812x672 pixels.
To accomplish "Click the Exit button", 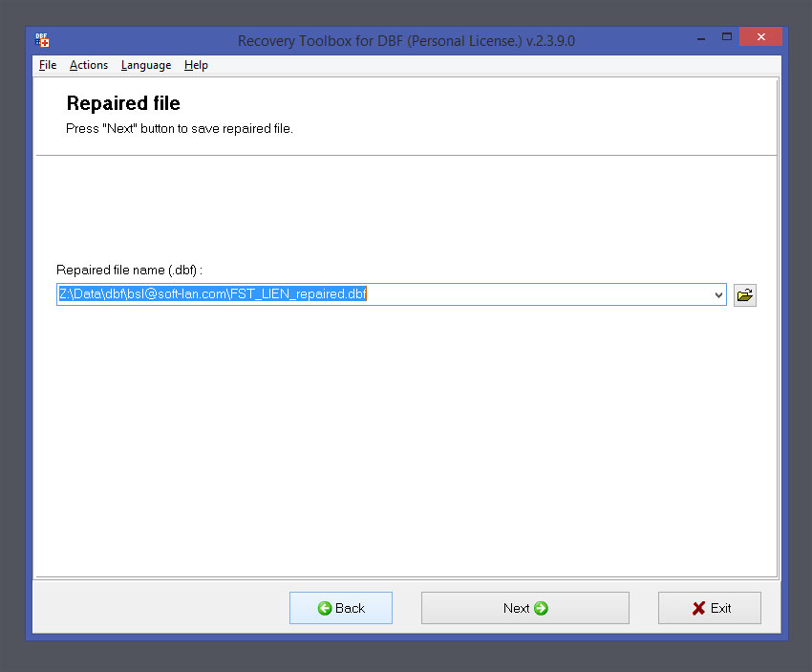I will pyautogui.click(x=710, y=608).
